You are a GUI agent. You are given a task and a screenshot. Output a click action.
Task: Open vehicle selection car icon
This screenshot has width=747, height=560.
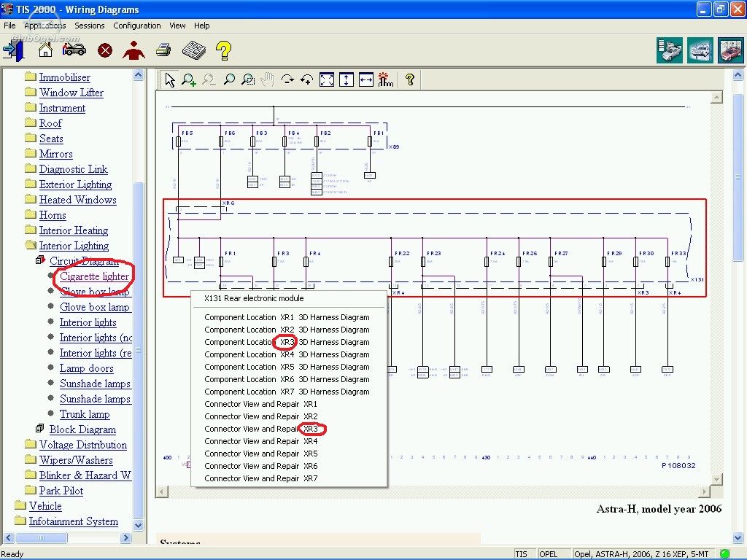[x=74, y=50]
